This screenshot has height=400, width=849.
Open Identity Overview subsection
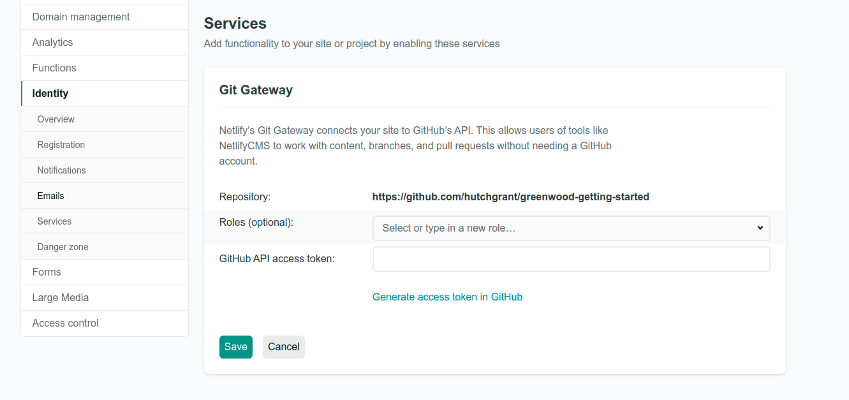tap(105, 119)
